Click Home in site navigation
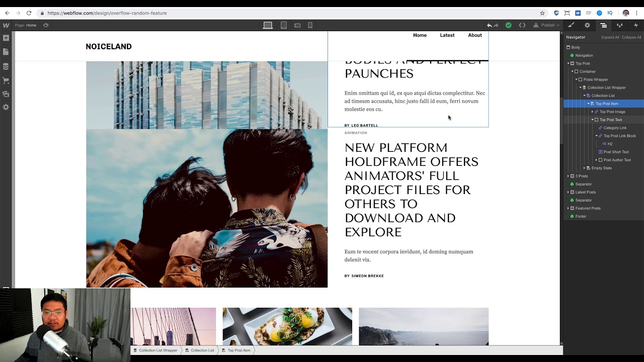Image resolution: width=644 pixels, height=362 pixels. pyautogui.click(x=420, y=35)
